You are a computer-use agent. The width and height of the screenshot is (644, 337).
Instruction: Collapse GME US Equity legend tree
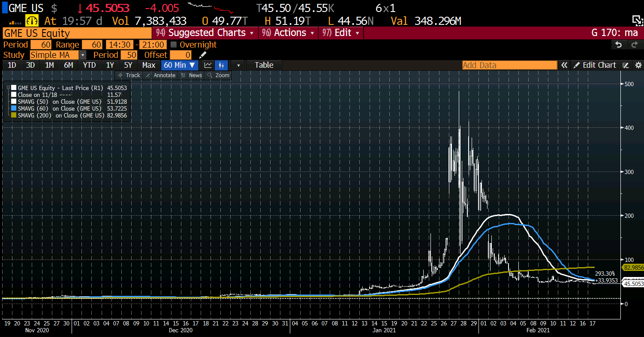click(8, 87)
